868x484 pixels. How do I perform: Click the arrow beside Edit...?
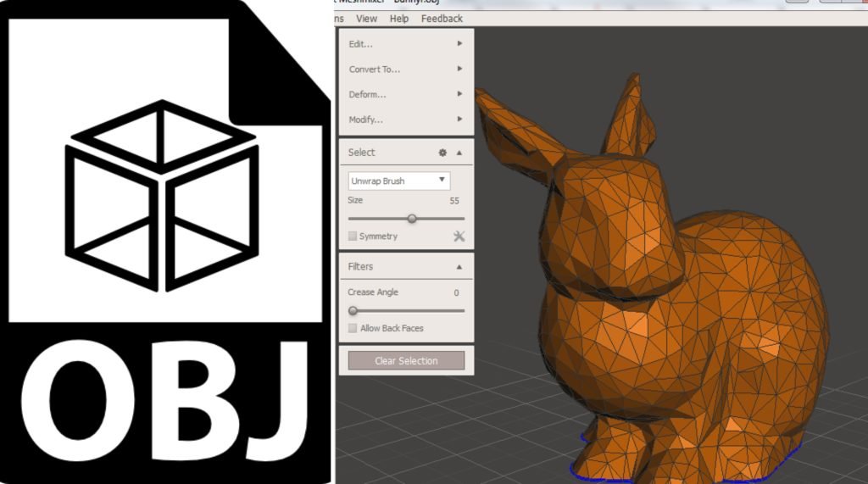point(459,43)
